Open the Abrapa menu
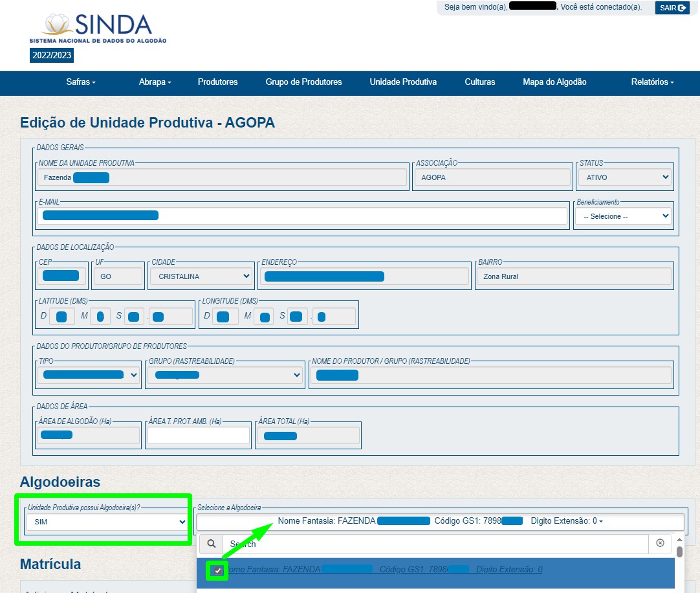This screenshot has width=700, height=593. tap(155, 82)
